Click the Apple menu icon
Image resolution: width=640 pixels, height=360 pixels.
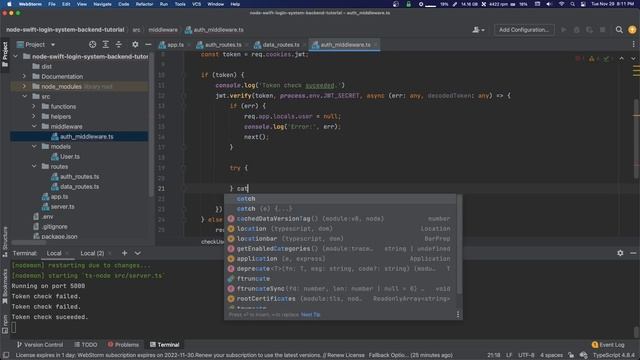point(9,4)
